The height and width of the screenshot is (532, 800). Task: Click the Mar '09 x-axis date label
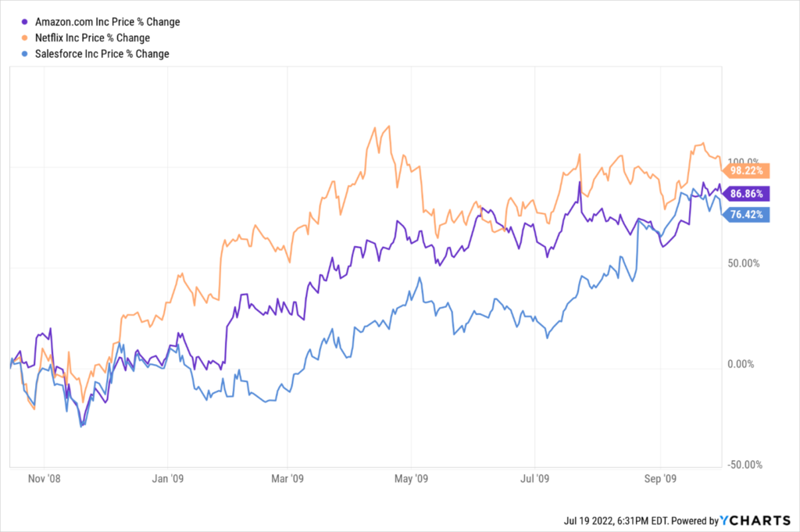(289, 477)
